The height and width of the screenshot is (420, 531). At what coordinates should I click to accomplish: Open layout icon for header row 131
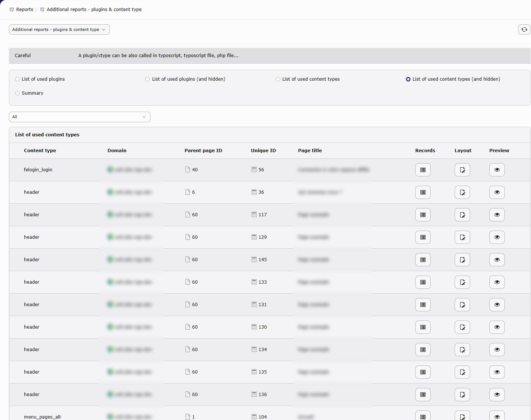tap(462, 305)
